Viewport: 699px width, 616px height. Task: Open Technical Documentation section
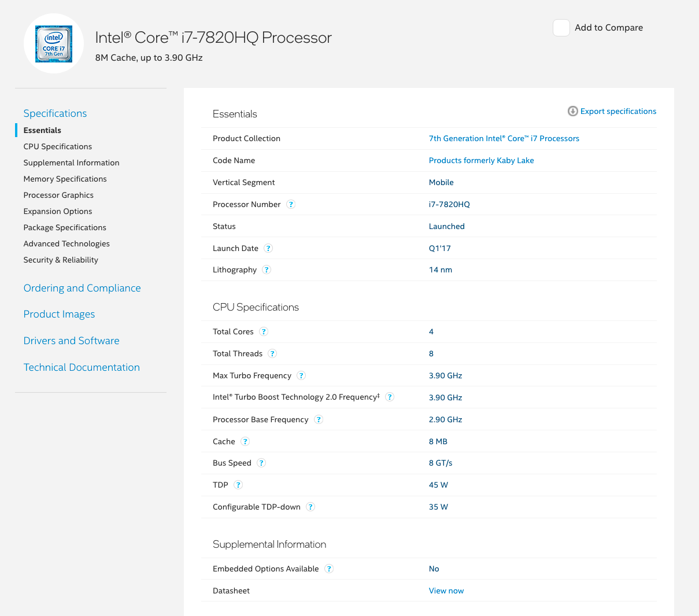point(82,367)
